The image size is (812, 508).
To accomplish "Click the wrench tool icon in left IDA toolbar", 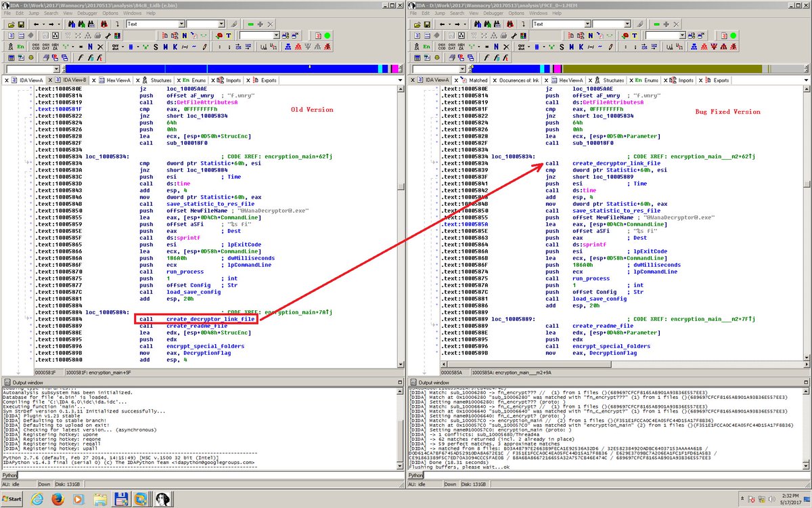I will coord(108,35).
